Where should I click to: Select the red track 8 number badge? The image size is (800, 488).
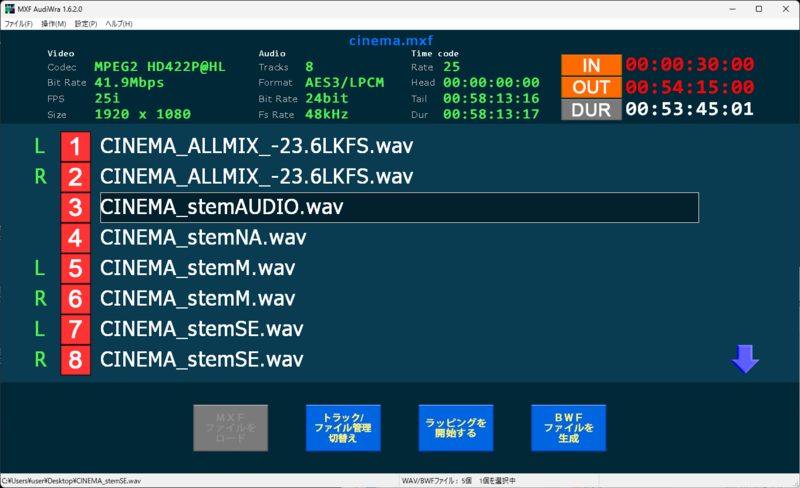tap(76, 359)
